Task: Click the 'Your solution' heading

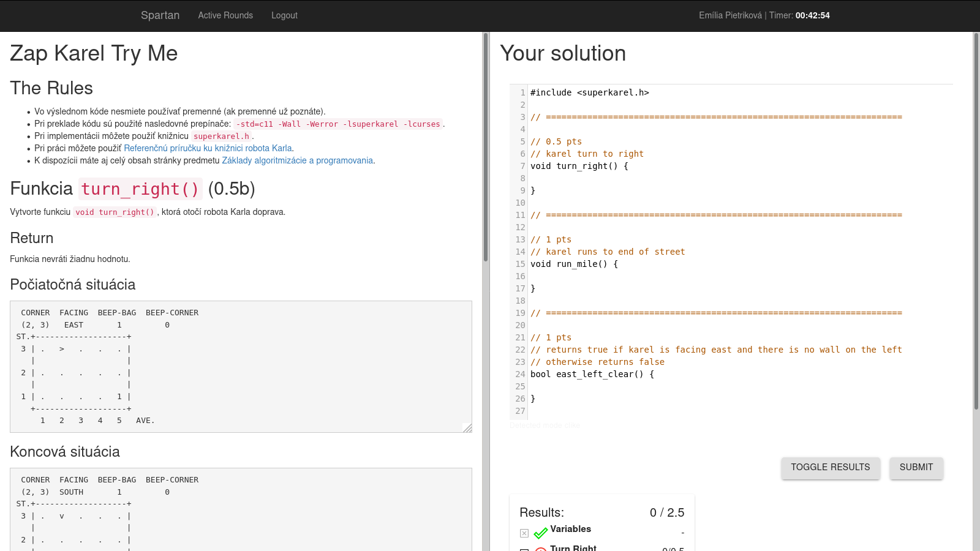Action: (x=563, y=53)
